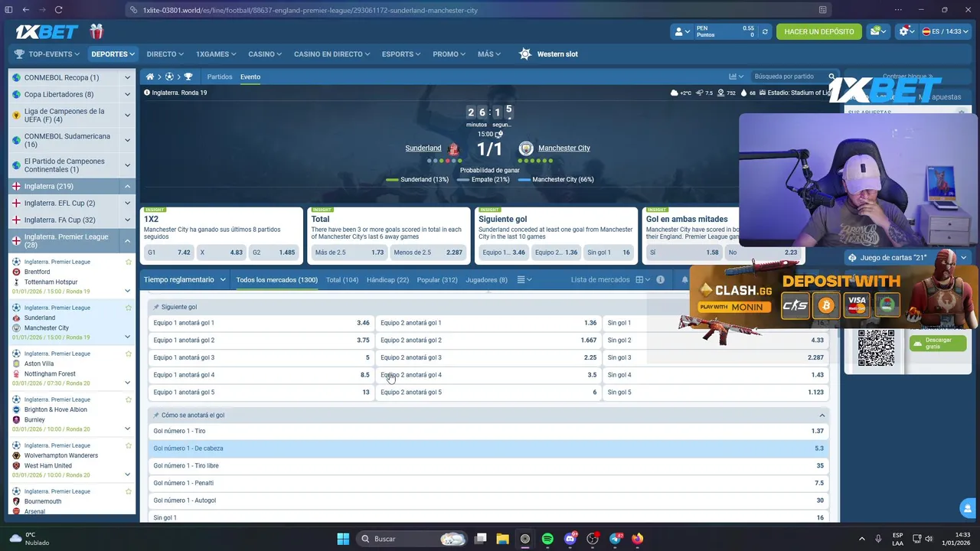The width and height of the screenshot is (980, 551).
Task: Open the ES language and time dropdown
Action: coord(945,31)
